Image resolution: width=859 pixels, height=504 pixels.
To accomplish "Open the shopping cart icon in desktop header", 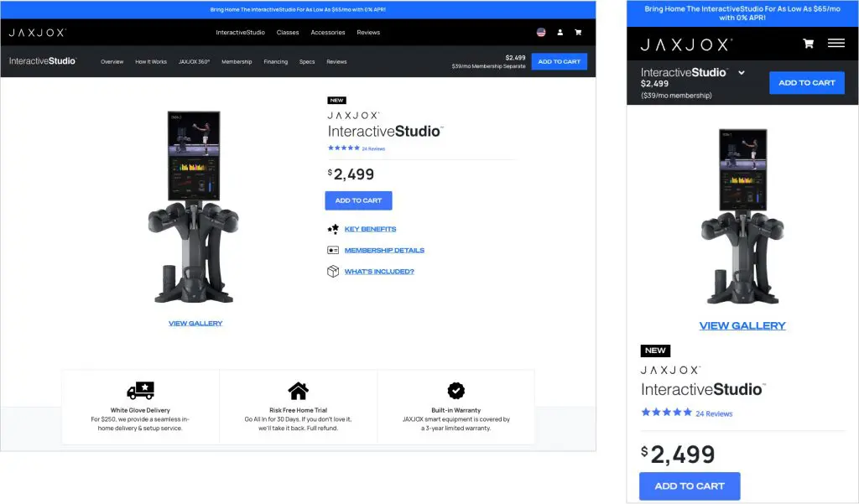I will (x=578, y=33).
